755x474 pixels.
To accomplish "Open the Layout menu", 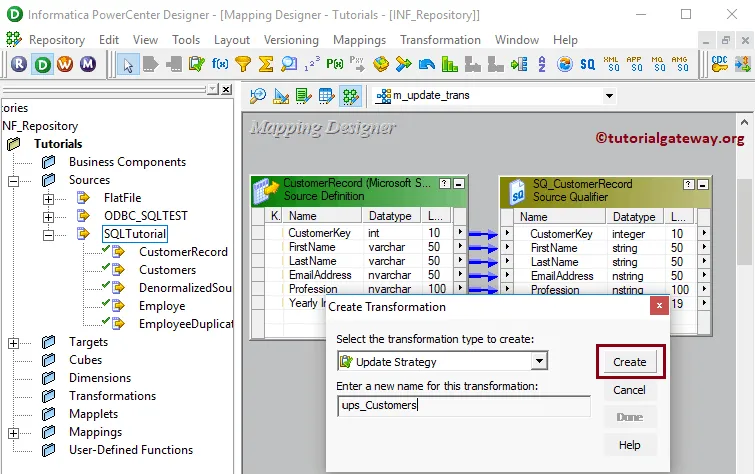I will click(232, 40).
